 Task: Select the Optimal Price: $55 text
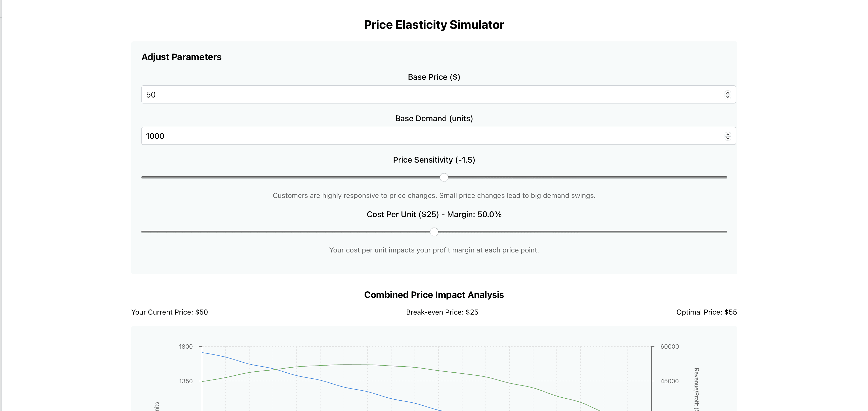pos(706,312)
